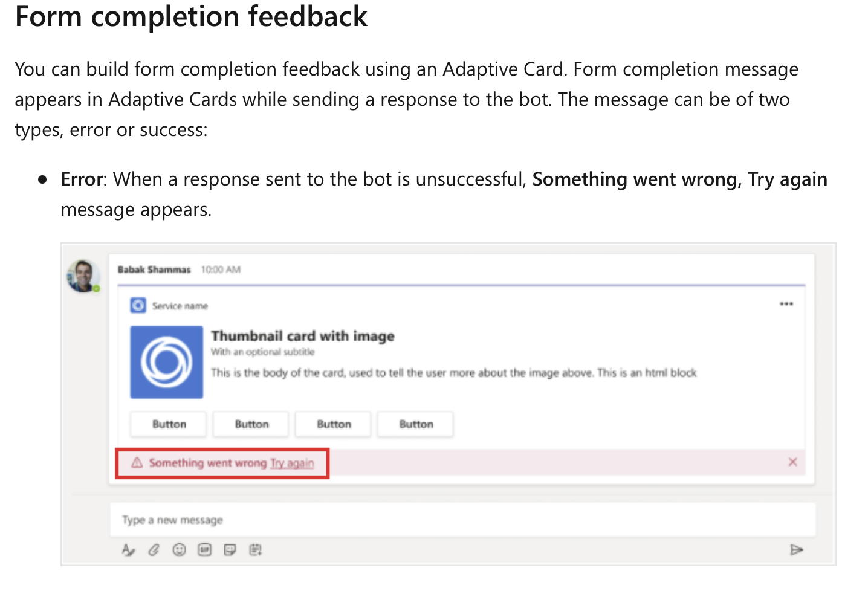Click the blue thumbnail card image
This screenshot has width=868, height=591.
(x=166, y=362)
